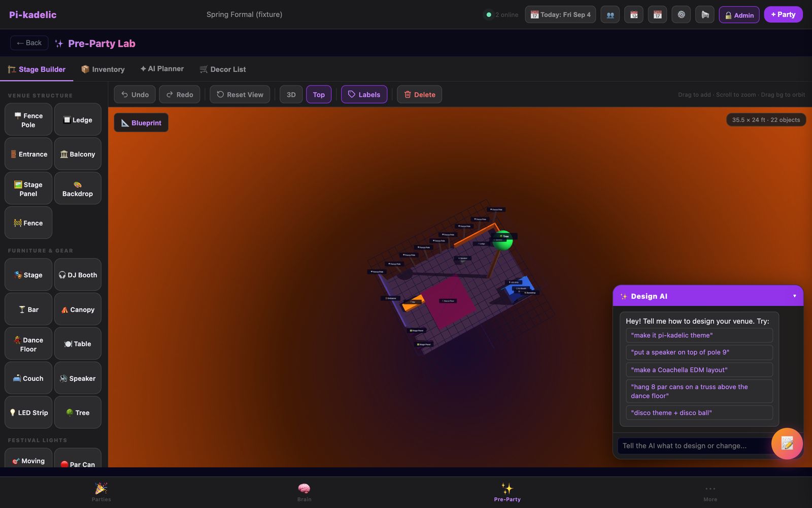
Task: Open the Decor List tab
Action: (223, 69)
